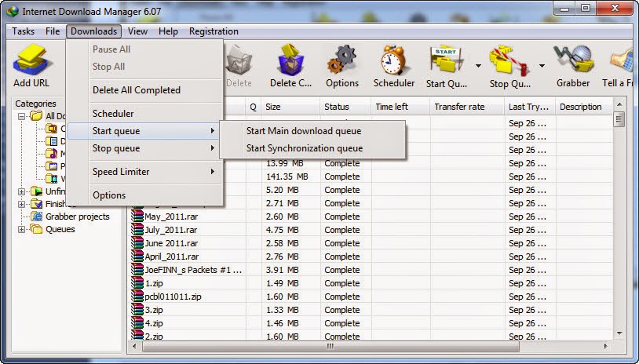The image size is (639, 364).
Task: Click the horizontal scrollbar thumb
Action: point(330,346)
